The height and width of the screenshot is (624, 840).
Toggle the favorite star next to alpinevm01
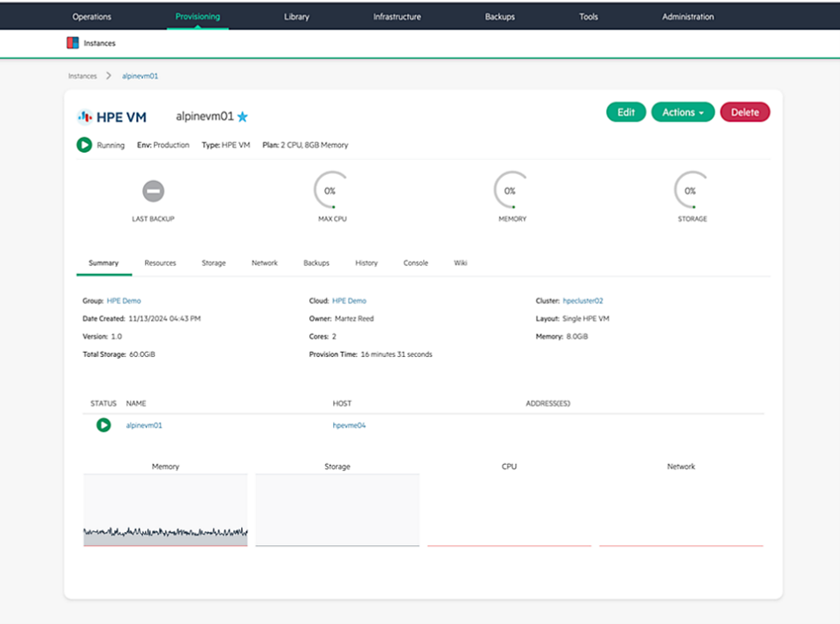point(243,117)
